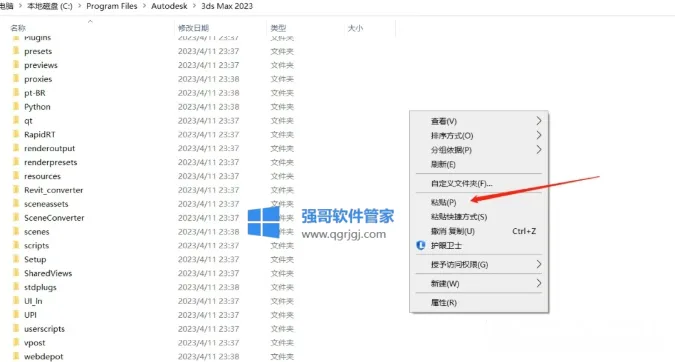Select the presets folder icon
675x362 pixels.
(x=16, y=51)
